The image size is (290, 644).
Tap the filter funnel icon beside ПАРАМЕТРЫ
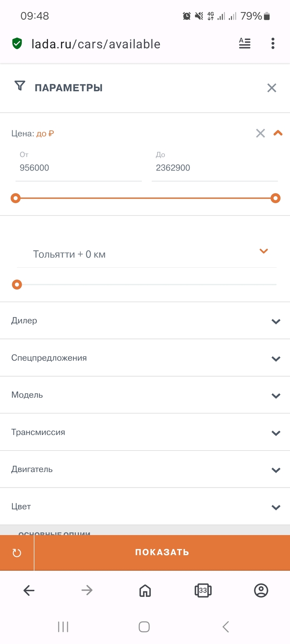tap(20, 86)
